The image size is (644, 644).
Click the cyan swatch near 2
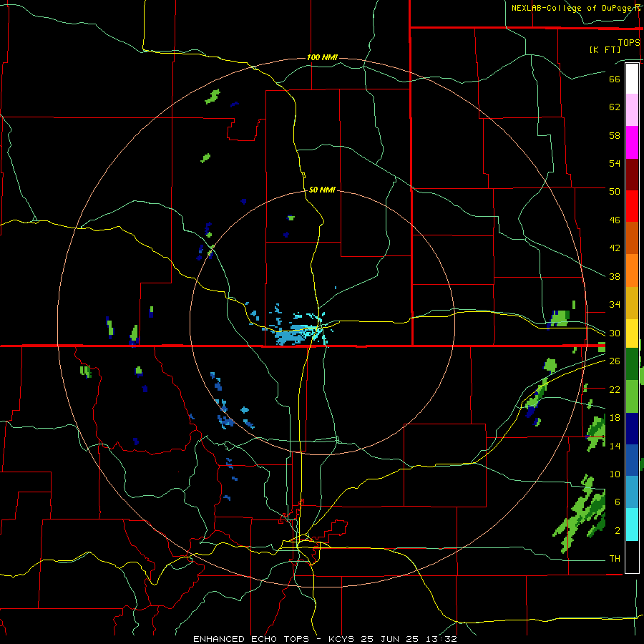point(632,525)
